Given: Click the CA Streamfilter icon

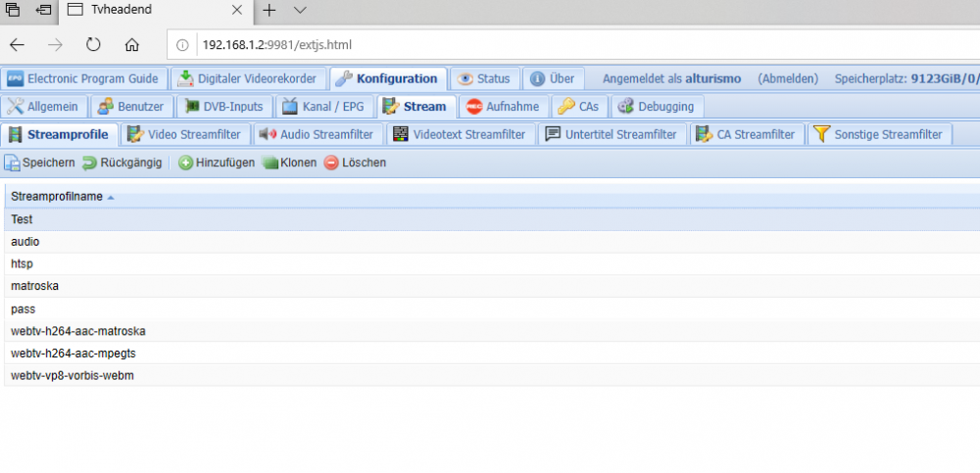Looking at the screenshot, I should click(x=705, y=134).
